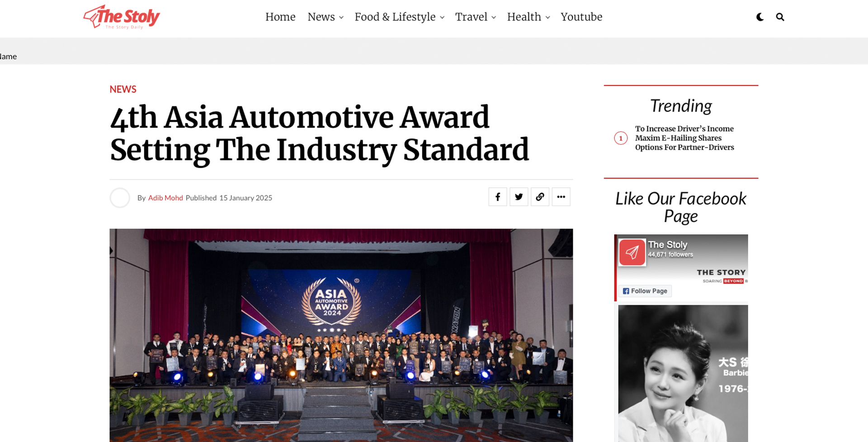
Task: Open more share options ellipsis
Action: click(561, 197)
